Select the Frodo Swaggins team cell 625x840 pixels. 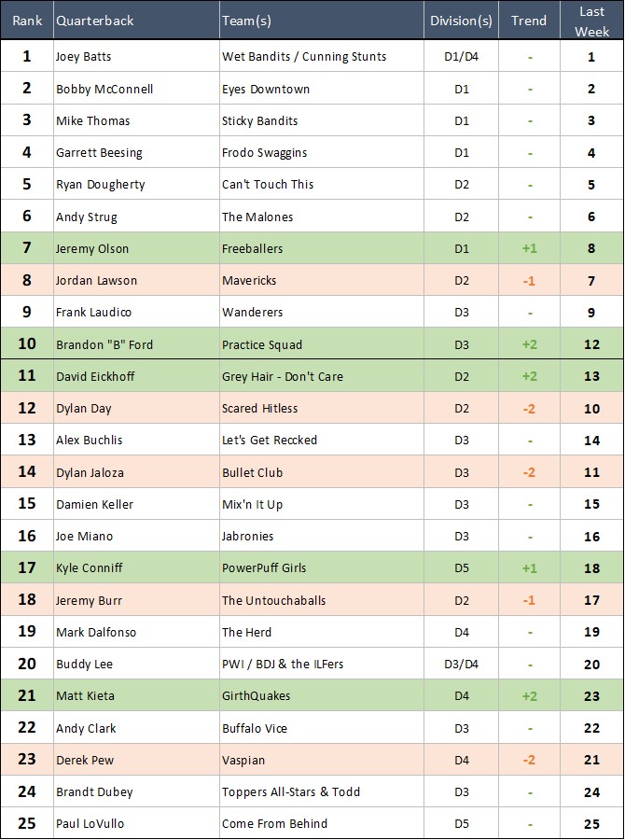264,153
